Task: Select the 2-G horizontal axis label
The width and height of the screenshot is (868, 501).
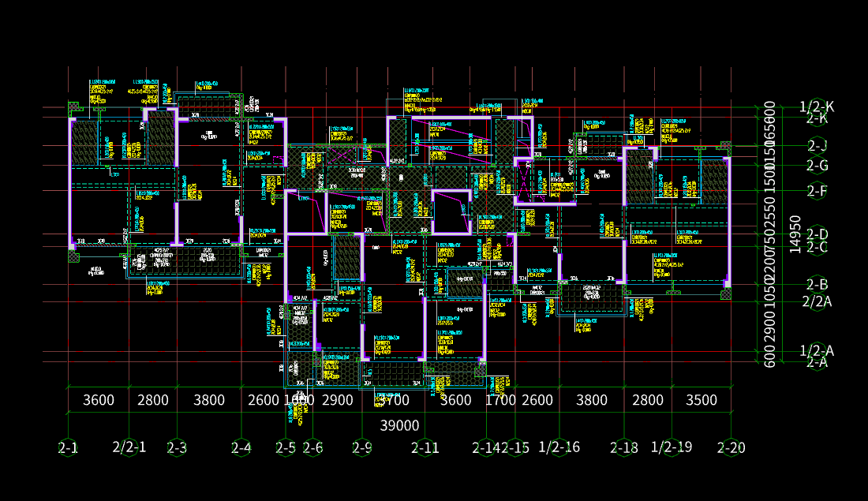Action: 817,166
